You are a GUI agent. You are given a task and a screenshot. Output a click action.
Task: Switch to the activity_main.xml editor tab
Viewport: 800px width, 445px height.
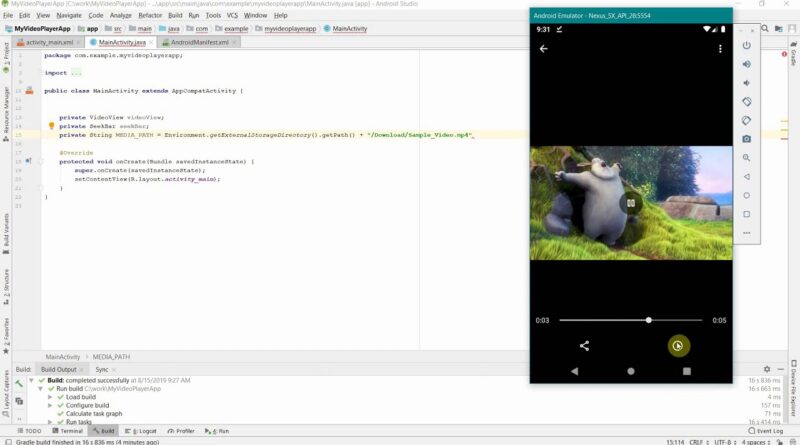[x=48, y=42]
